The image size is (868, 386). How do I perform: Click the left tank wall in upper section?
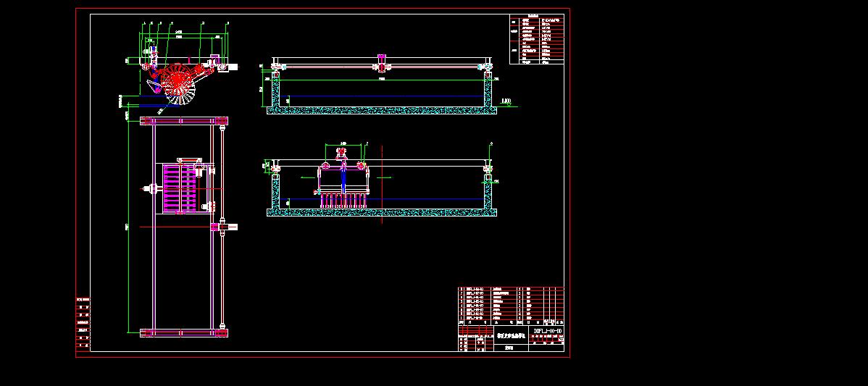pyautogui.click(x=275, y=92)
